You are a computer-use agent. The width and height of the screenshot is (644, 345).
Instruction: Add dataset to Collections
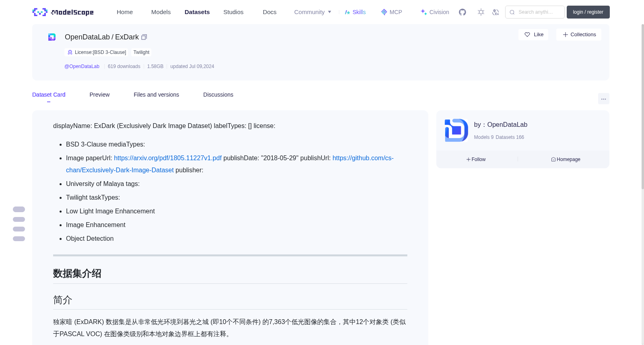579,35
